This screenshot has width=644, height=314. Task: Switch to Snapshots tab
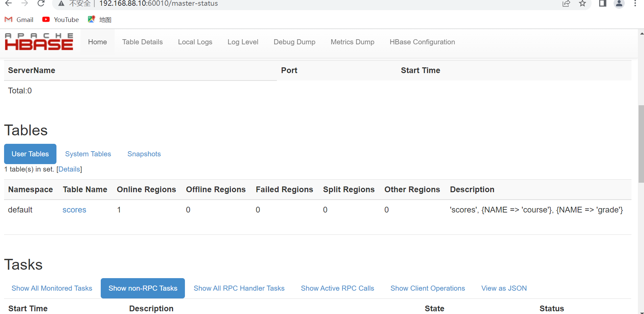click(144, 154)
